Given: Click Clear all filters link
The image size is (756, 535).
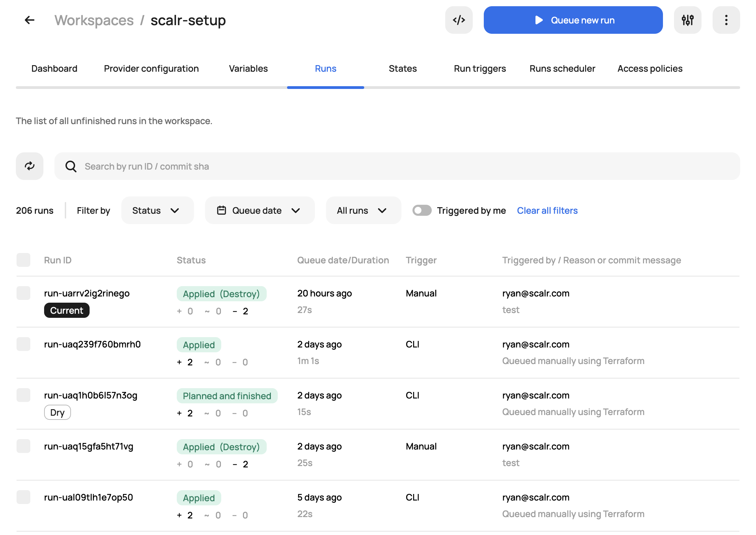Looking at the screenshot, I should point(547,210).
